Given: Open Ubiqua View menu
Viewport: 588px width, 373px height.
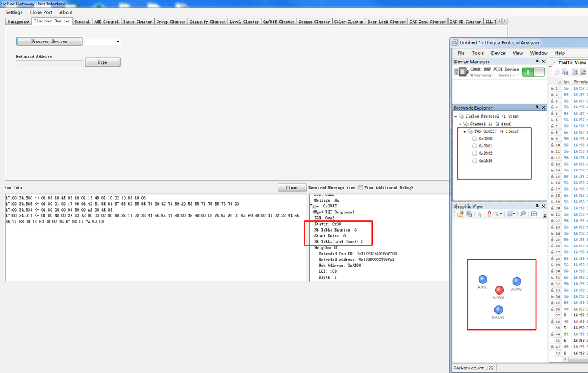Looking at the screenshot, I should click(x=517, y=53).
